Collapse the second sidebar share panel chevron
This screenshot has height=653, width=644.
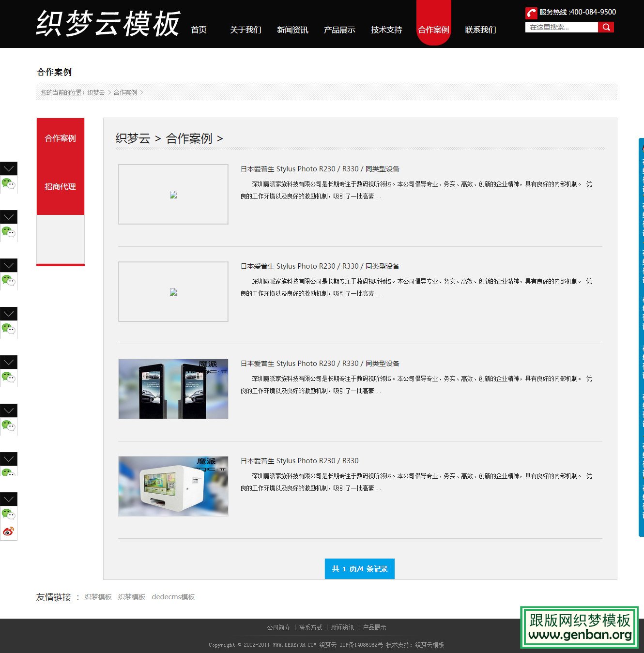(x=9, y=216)
